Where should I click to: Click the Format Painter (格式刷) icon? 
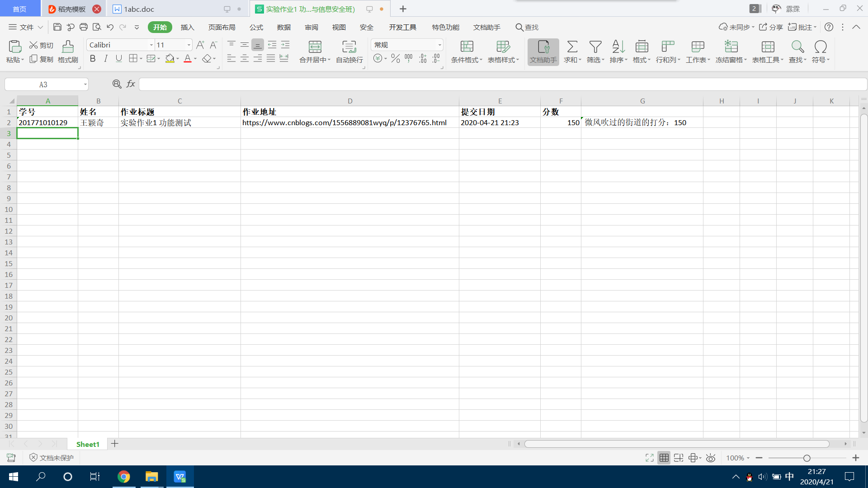(x=68, y=47)
